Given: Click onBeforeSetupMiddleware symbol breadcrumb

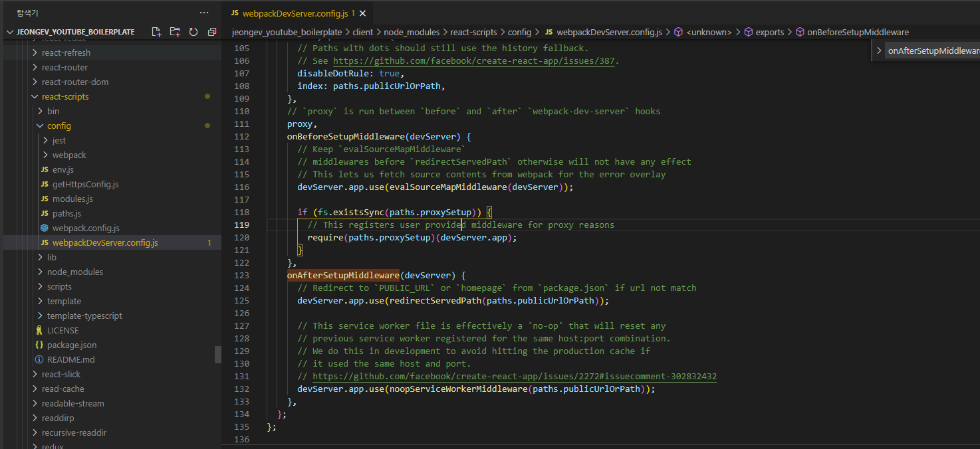Looking at the screenshot, I should 852,32.
